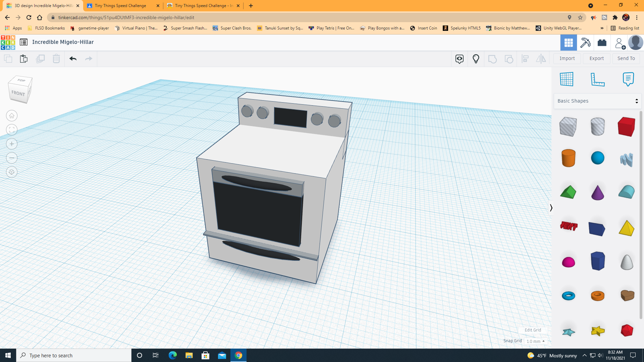Open the Send To menu

[x=626, y=58]
